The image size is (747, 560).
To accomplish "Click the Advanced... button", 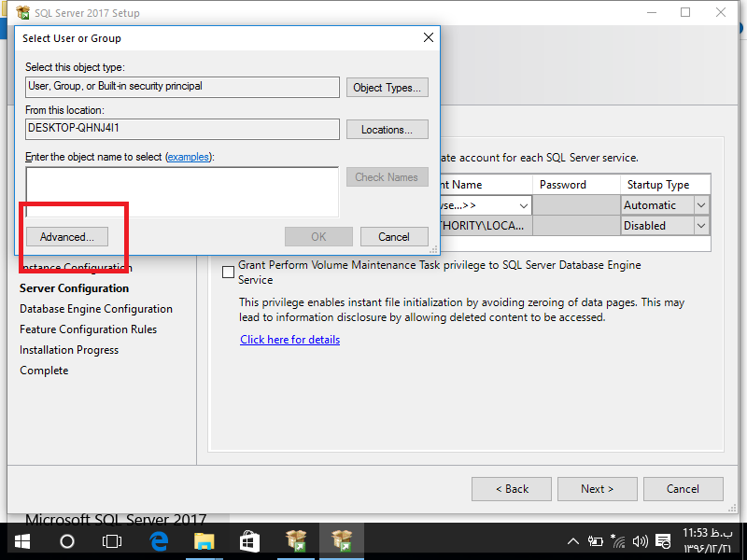I will 67,237.
